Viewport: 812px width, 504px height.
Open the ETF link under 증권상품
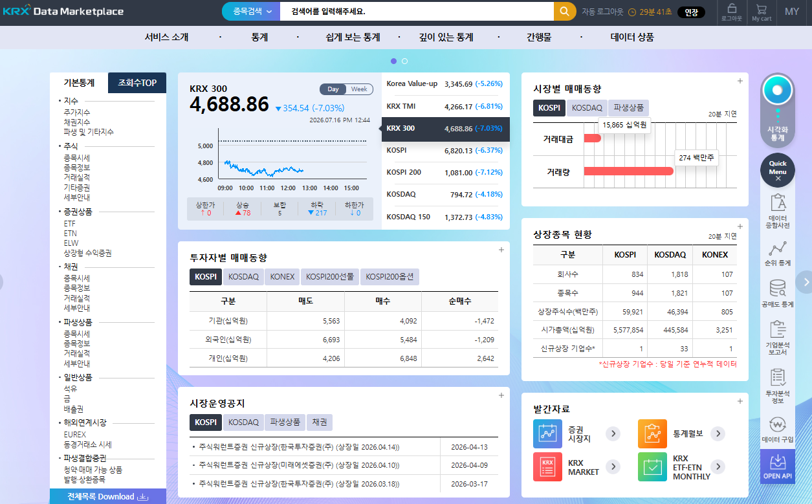[69, 224]
